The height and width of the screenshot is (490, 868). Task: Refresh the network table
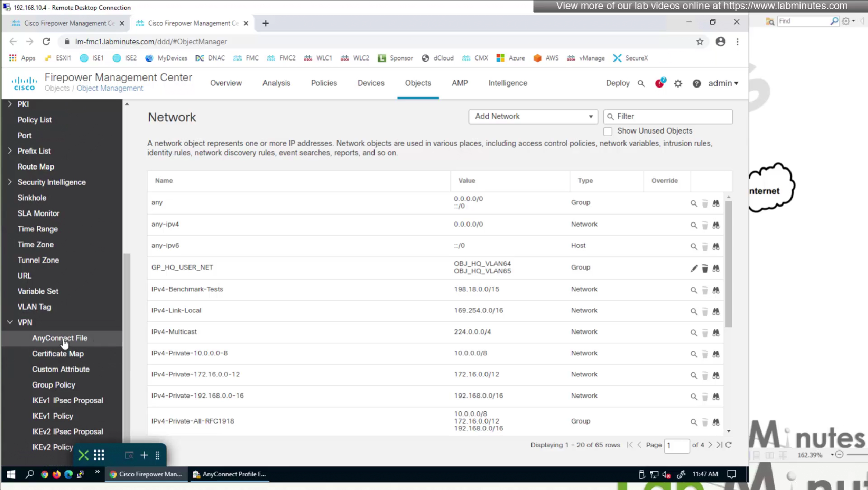[728, 445]
